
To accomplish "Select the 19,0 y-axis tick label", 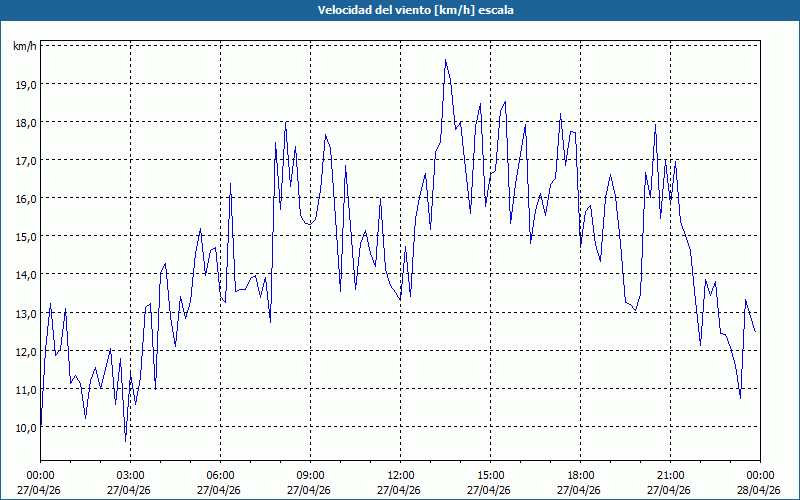I will click(x=25, y=85).
